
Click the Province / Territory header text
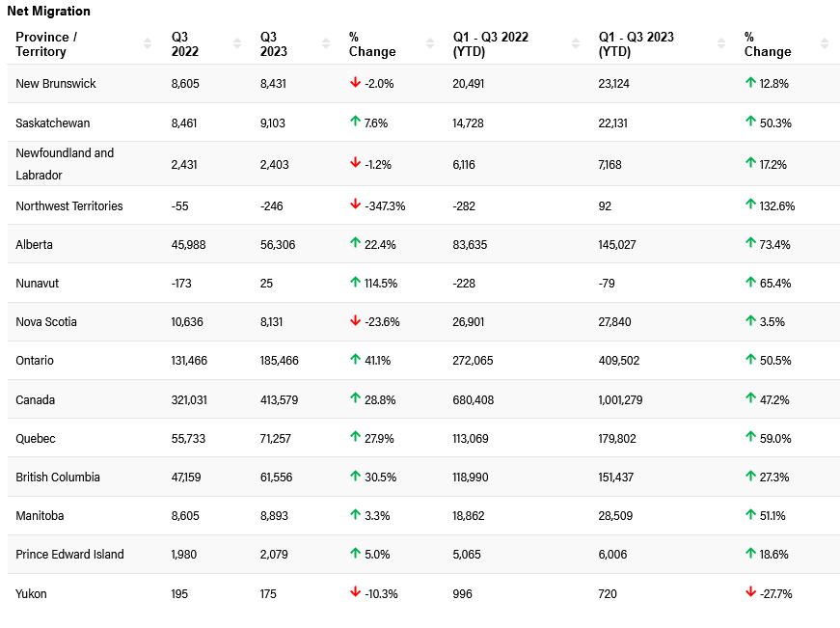coord(46,44)
